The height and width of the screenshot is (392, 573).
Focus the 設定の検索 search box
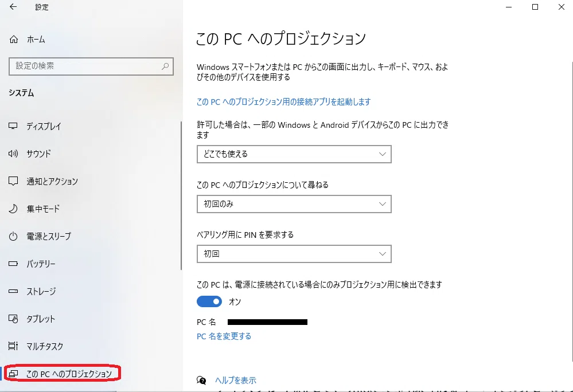(91, 66)
